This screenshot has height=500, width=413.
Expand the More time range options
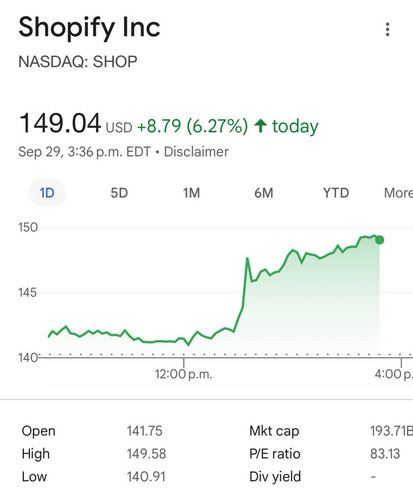click(398, 193)
